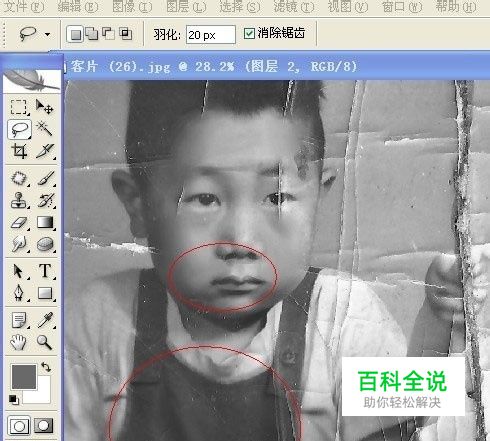
Task: Select the Gradient tool
Action: (45, 222)
